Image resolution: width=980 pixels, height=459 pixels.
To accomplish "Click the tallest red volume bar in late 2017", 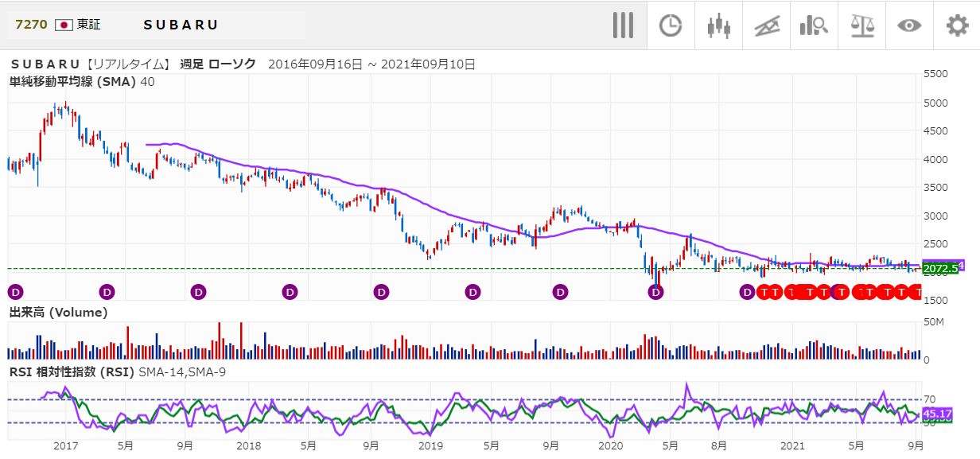I will pyautogui.click(x=241, y=340).
